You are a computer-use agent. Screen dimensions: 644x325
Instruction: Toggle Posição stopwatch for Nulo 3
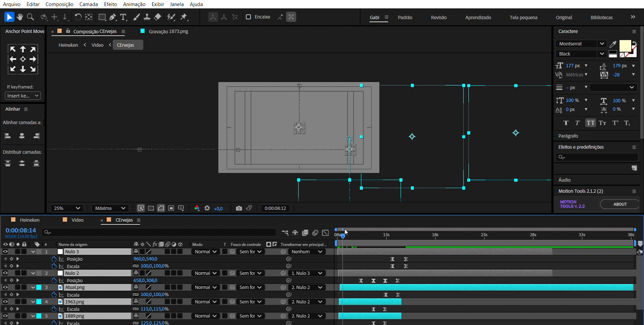tap(54, 259)
